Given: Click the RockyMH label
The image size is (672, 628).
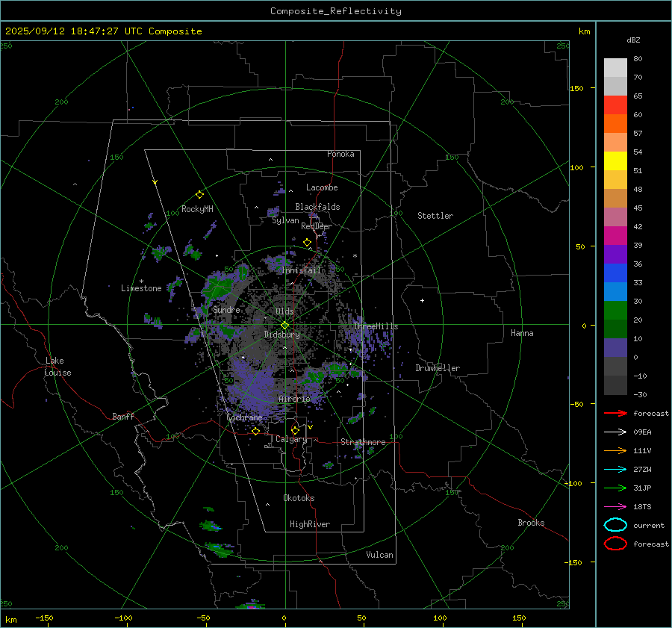Looking at the screenshot, I should pyautogui.click(x=197, y=209).
